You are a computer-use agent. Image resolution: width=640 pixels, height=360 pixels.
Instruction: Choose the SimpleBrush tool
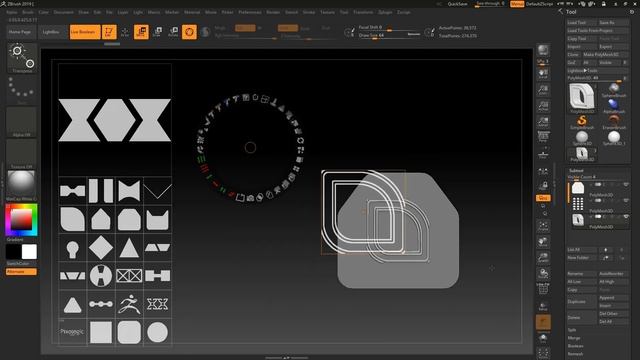coord(582,122)
